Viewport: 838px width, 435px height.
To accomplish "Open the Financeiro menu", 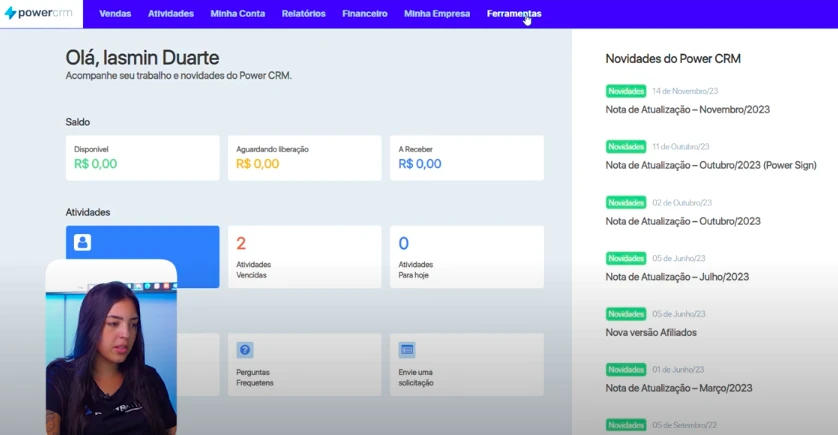I will pos(364,14).
